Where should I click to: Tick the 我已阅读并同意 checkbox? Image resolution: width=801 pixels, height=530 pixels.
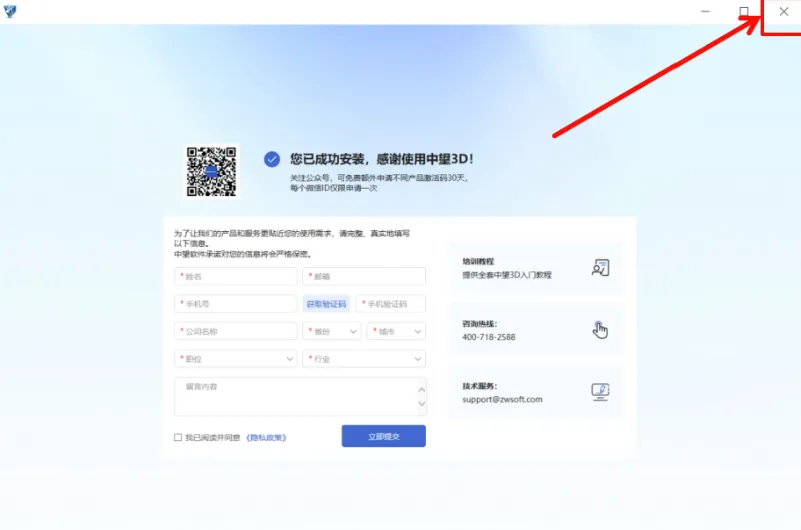click(178, 438)
